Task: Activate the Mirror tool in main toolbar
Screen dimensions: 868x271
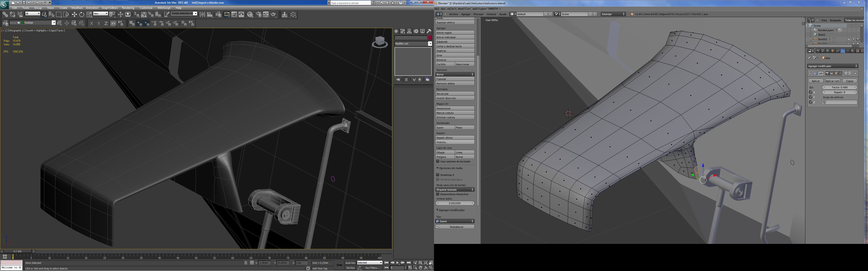Action: click(202, 14)
